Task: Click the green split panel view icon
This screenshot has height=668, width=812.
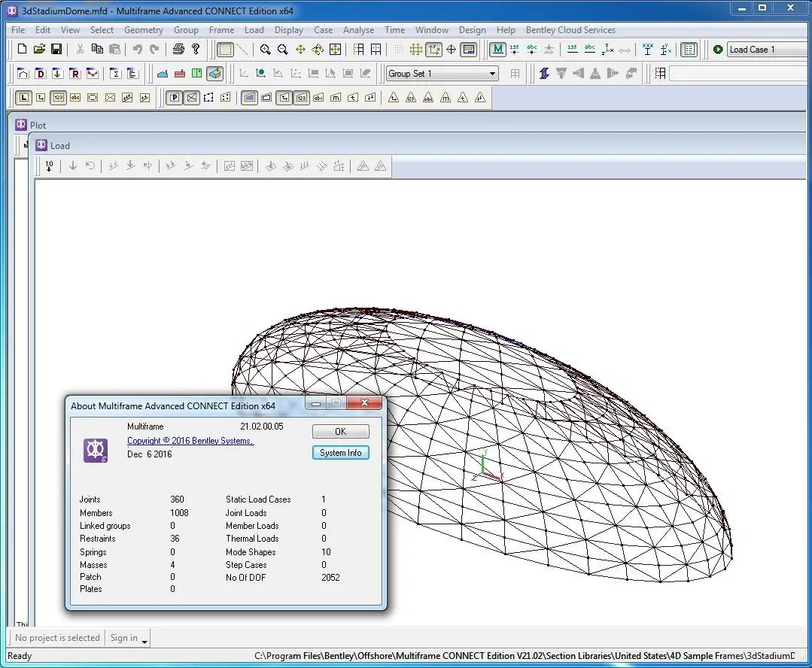Action: 196,74
